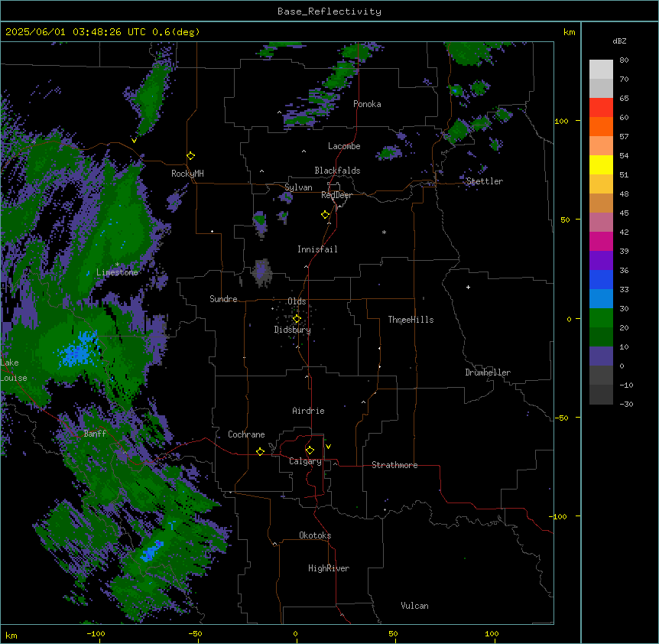Select the slate purple swatch above 0 dBZ
Screen dimensions: 659x644
click(601, 356)
